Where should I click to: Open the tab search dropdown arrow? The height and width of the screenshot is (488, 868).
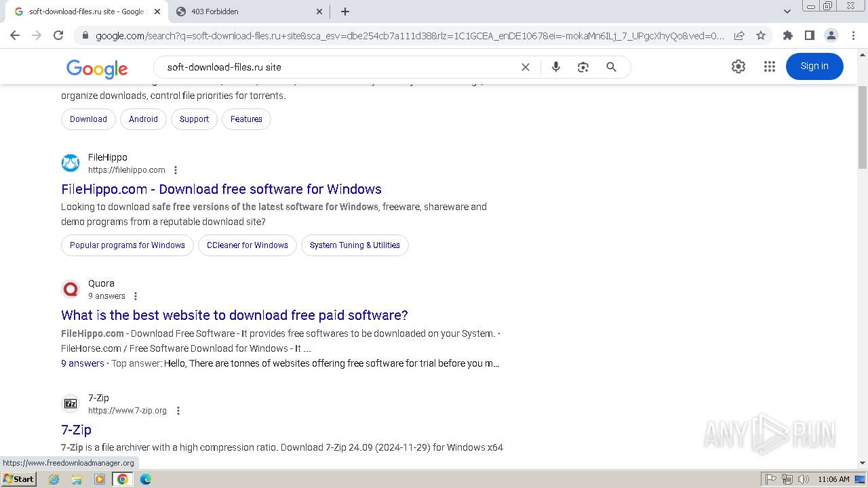787,12
